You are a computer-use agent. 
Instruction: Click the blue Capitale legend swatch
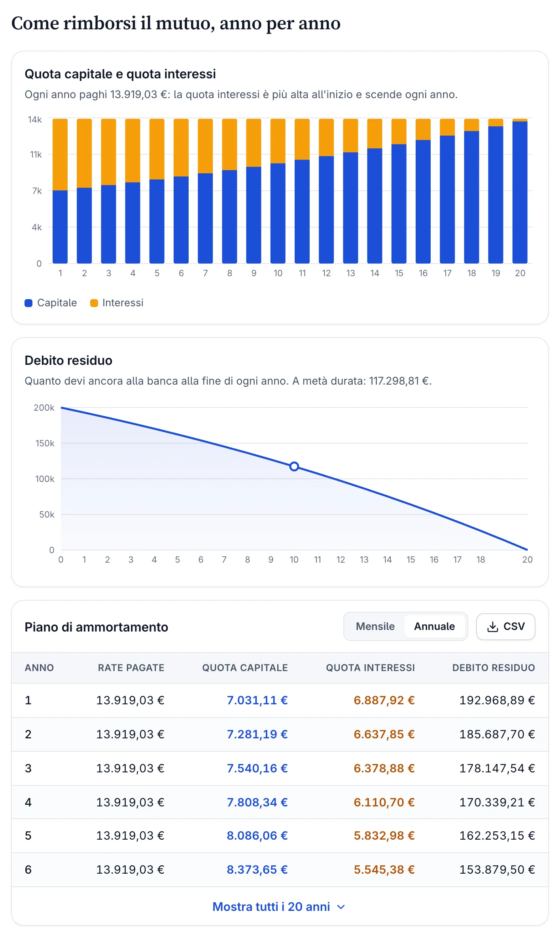point(28,303)
